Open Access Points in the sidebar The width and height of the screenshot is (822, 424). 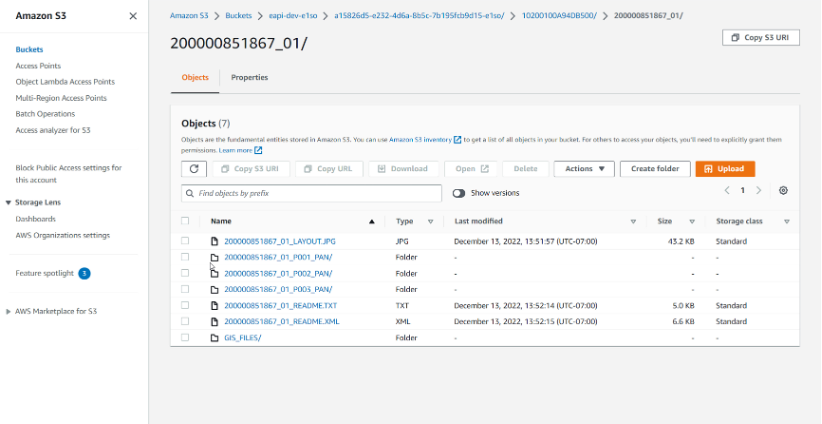(38, 66)
